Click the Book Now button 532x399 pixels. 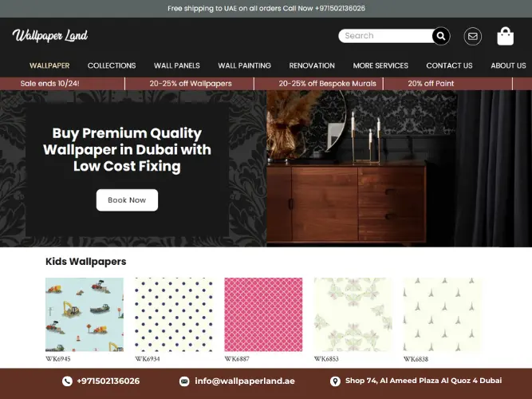127,200
